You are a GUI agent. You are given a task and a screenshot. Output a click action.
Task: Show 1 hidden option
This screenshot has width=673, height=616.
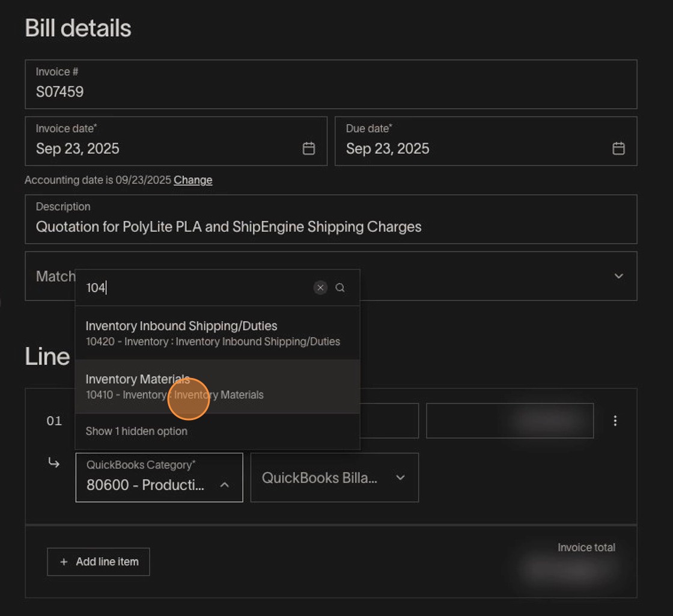click(x=136, y=431)
